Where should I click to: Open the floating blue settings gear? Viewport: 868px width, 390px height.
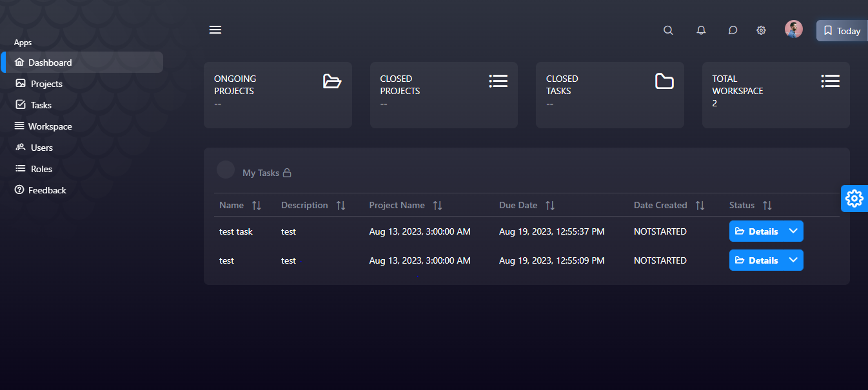854,199
